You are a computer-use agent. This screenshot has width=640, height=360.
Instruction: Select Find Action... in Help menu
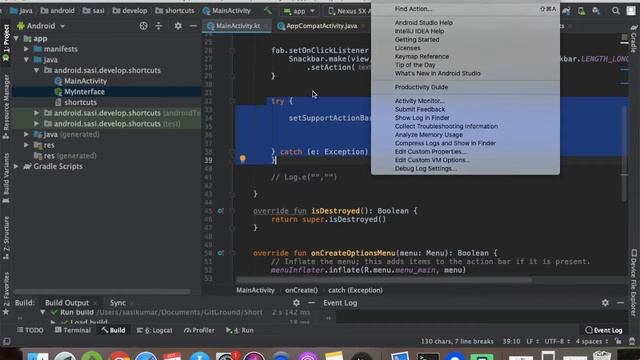click(x=465, y=9)
